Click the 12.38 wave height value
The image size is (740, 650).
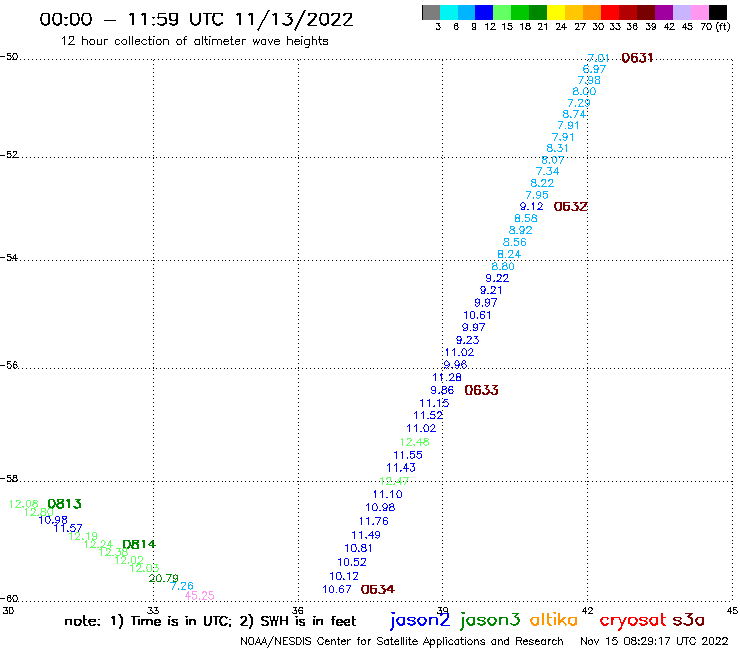tap(113, 552)
